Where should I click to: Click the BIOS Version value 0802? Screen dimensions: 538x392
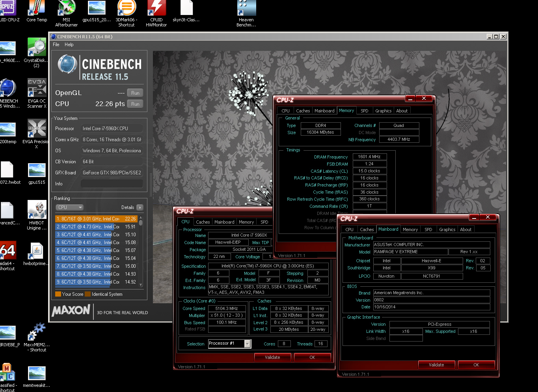[432, 300]
